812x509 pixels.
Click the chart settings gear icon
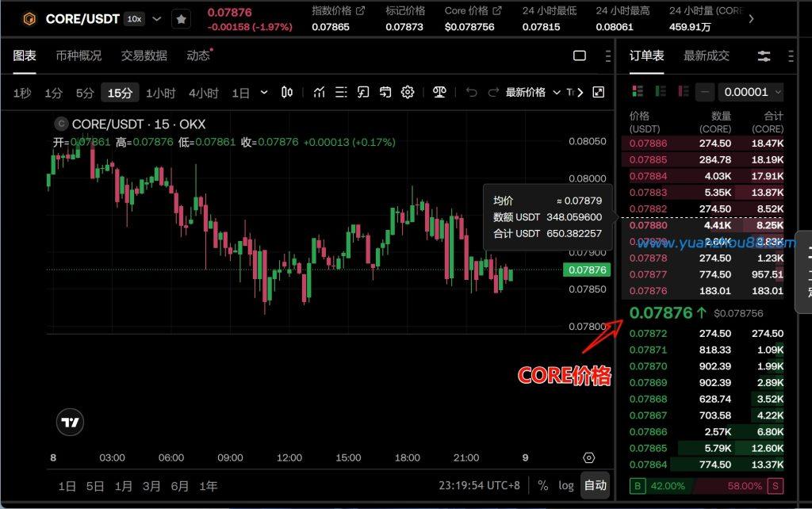[408, 93]
